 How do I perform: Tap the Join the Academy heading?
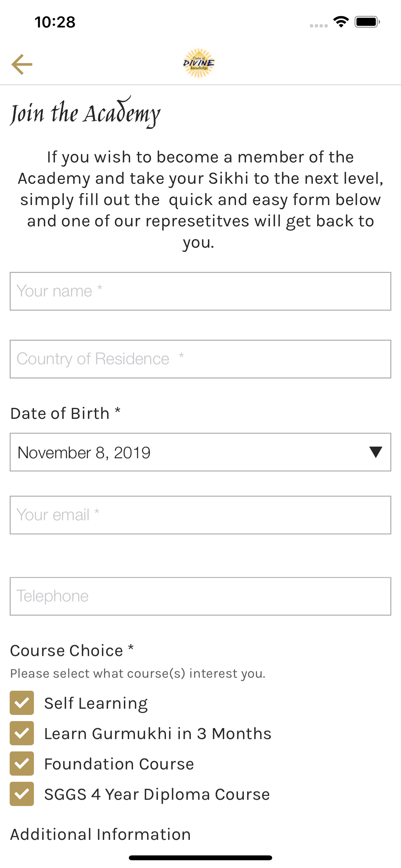click(x=85, y=112)
